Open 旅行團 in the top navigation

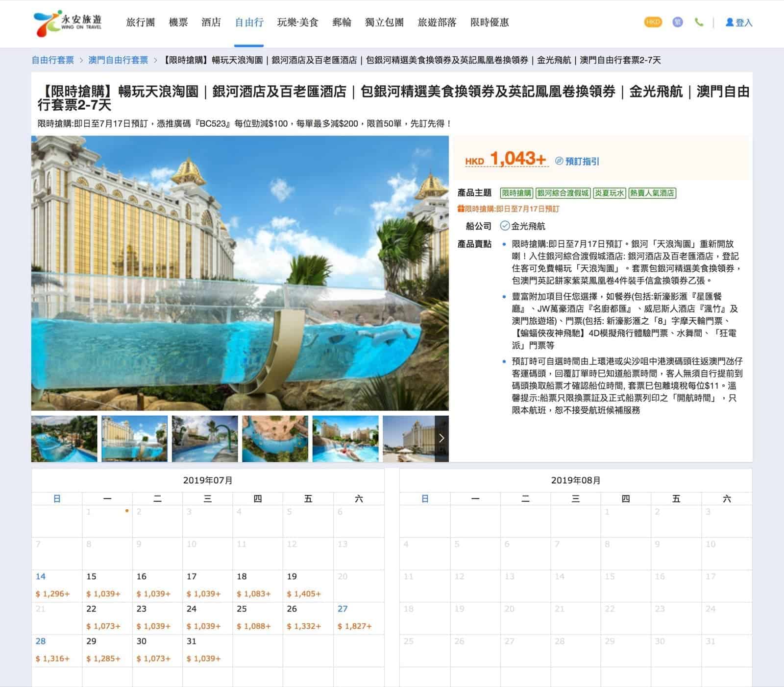click(141, 23)
